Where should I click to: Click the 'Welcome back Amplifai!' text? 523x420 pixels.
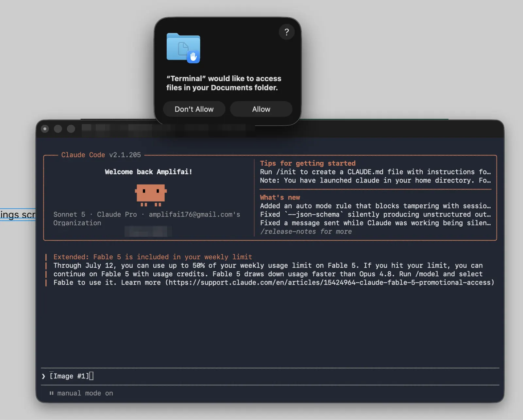click(x=148, y=172)
